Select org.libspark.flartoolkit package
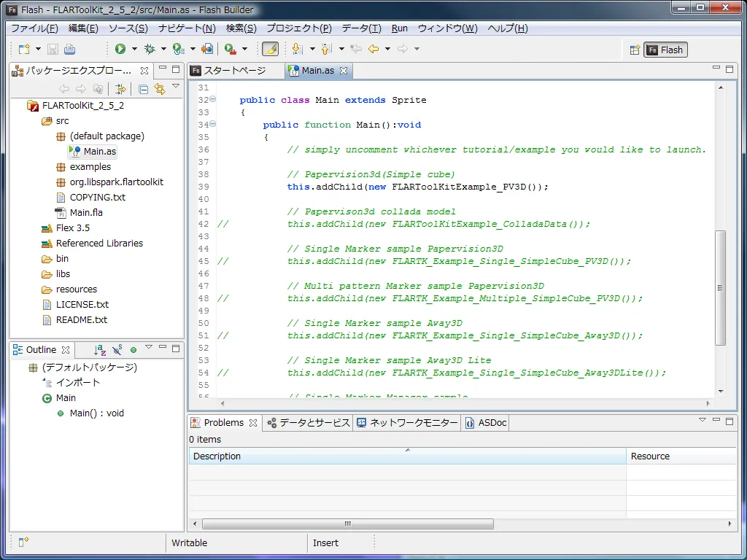The width and height of the screenshot is (747, 560). point(116,182)
